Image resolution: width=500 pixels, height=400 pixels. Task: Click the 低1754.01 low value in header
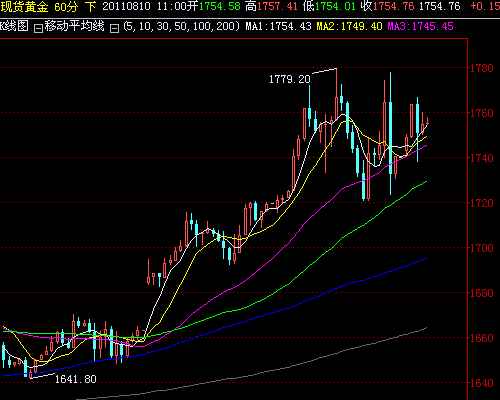tap(329, 6)
